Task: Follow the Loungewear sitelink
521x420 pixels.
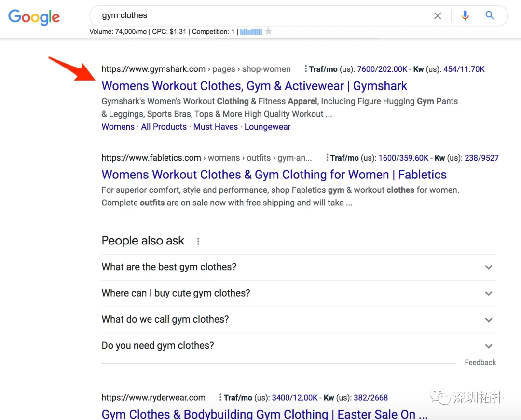Action: 267,127
